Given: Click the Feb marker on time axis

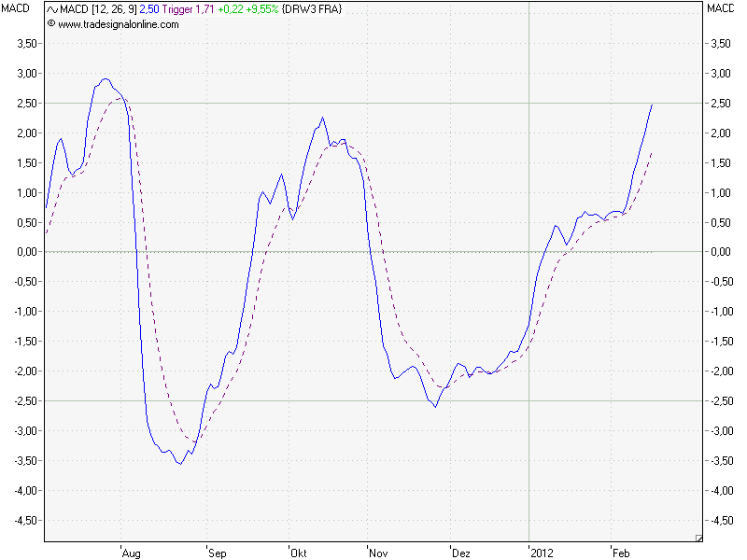Looking at the screenshot, I should (621, 553).
